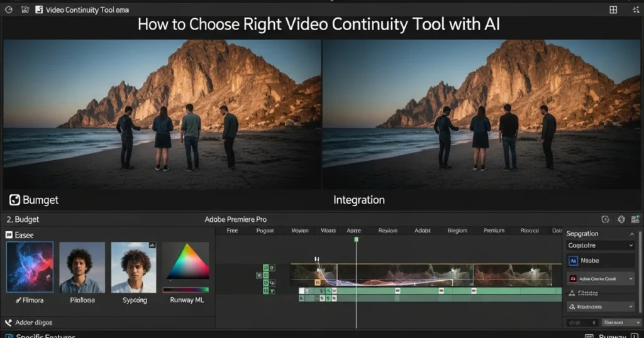Click the Runway ML label
The width and height of the screenshot is (644, 338).
pyautogui.click(x=187, y=300)
